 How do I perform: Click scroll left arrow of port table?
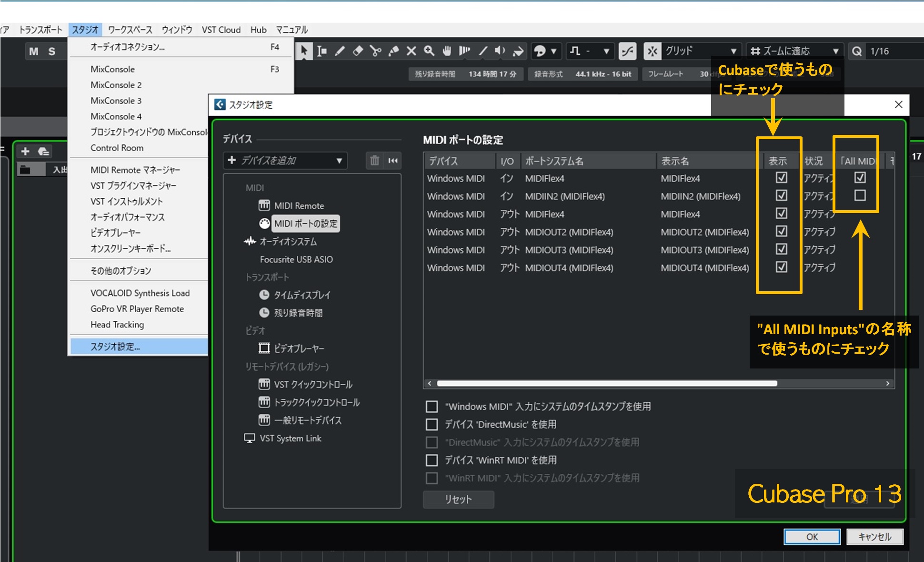coord(430,383)
